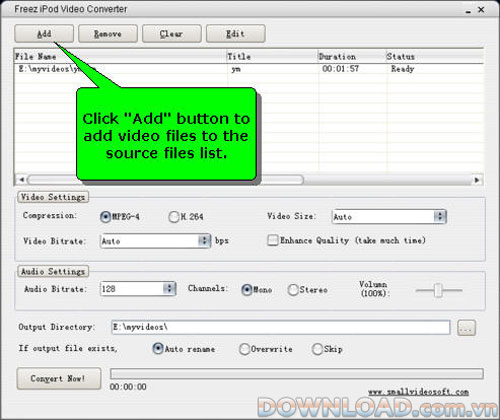Viewport: 500px width, 420px height.
Task: Click the file list scroll left arrow
Action: (21, 180)
